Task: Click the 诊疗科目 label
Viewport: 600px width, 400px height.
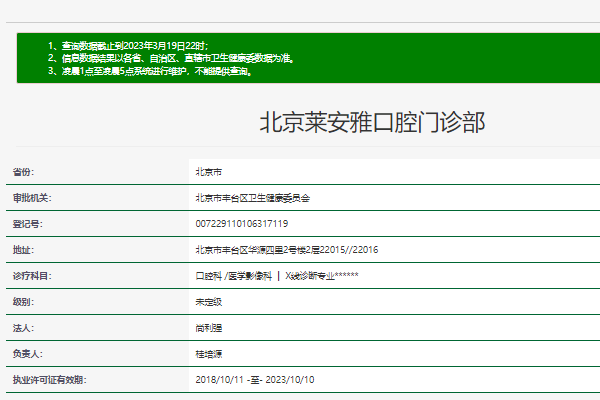Action: click(32, 276)
